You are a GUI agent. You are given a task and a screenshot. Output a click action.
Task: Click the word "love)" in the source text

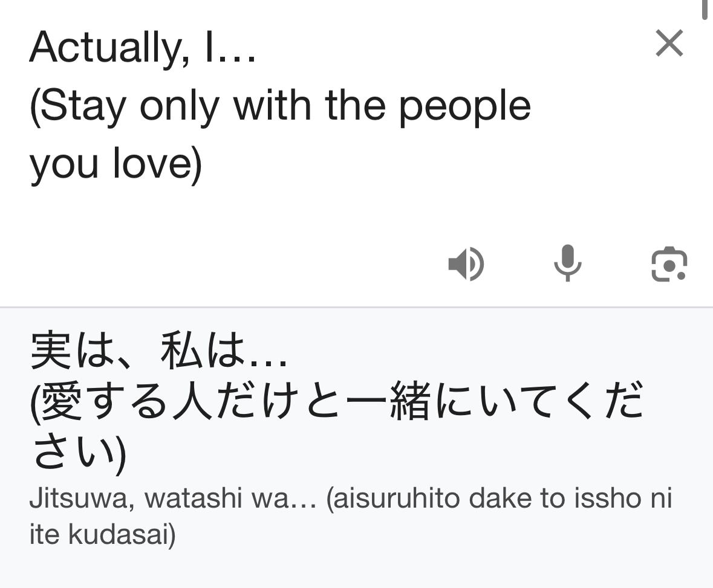157,164
